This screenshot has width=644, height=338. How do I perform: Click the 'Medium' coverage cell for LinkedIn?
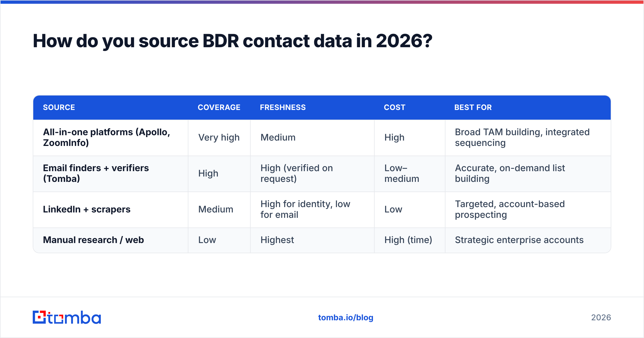coord(219,210)
